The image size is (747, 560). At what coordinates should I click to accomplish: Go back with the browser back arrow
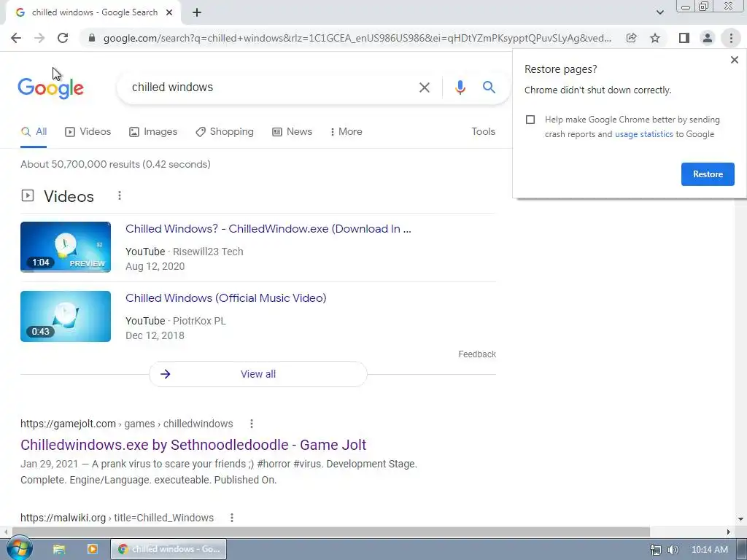pyautogui.click(x=16, y=38)
